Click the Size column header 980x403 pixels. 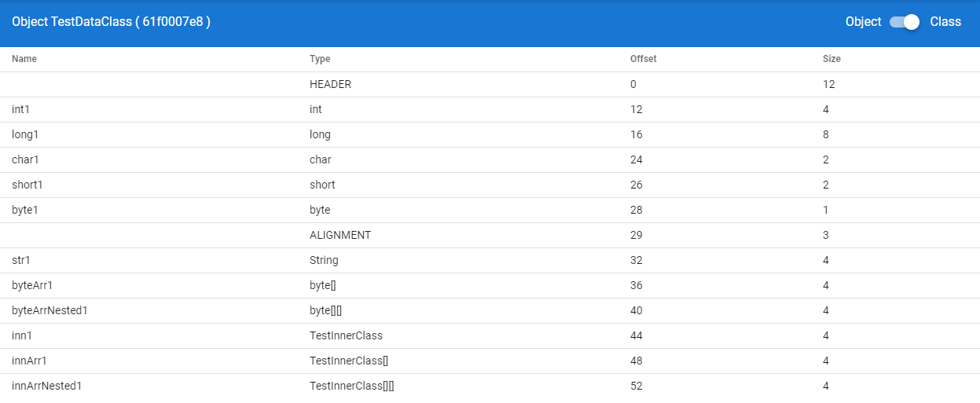coord(831,59)
